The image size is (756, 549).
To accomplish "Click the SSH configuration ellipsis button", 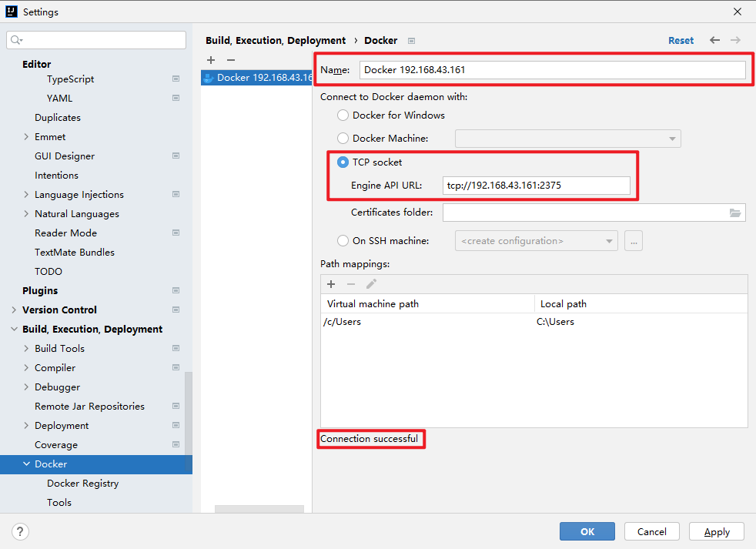I will click(x=634, y=241).
